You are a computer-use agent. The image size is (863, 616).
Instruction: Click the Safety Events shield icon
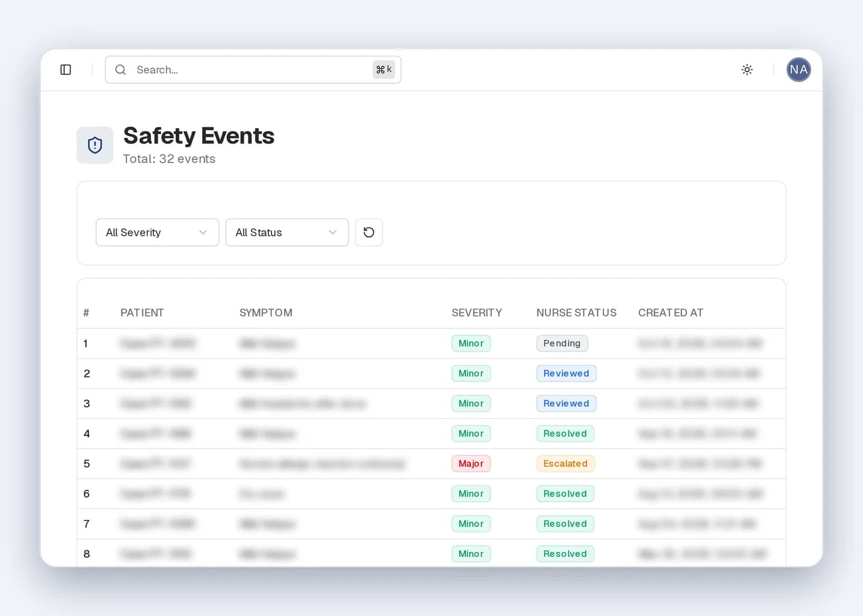click(95, 145)
